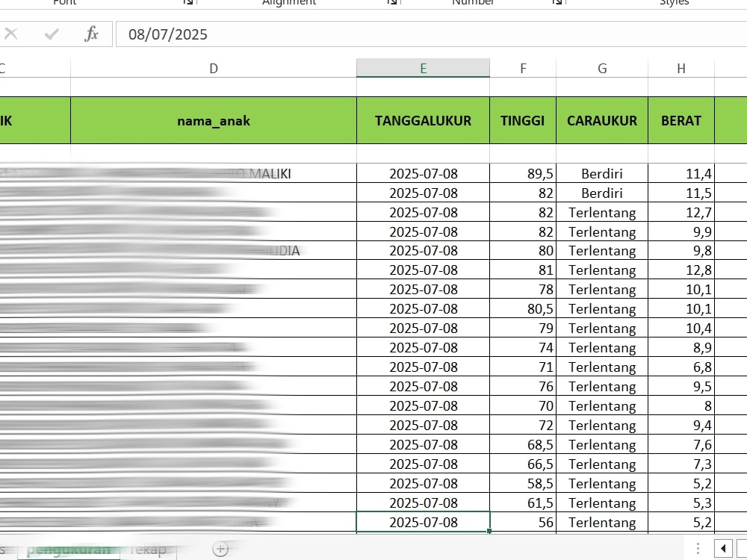Select column D header
Screen dimensions: 747x560
214,68
